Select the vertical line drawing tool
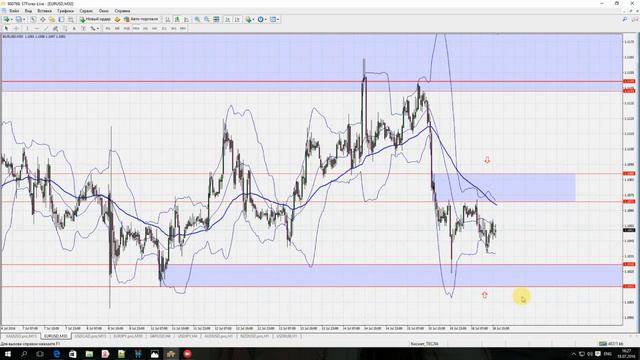The height and width of the screenshot is (360, 640). [27, 29]
